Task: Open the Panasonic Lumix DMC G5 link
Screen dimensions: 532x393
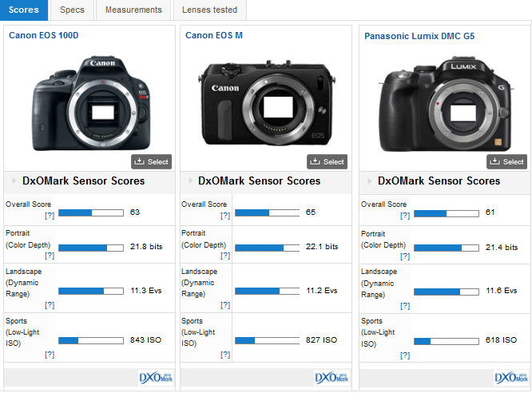Action: pyautogui.click(x=419, y=36)
